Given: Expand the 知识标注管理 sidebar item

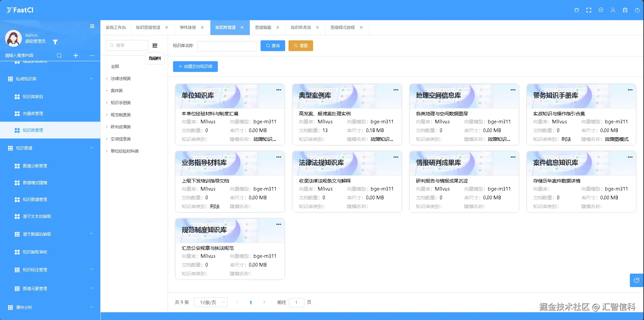Looking at the screenshot, I should pyautogui.click(x=92, y=270).
